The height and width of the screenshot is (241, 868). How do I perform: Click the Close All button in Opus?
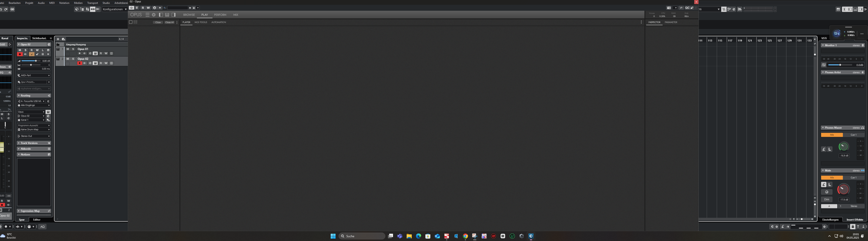click(170, 22)
